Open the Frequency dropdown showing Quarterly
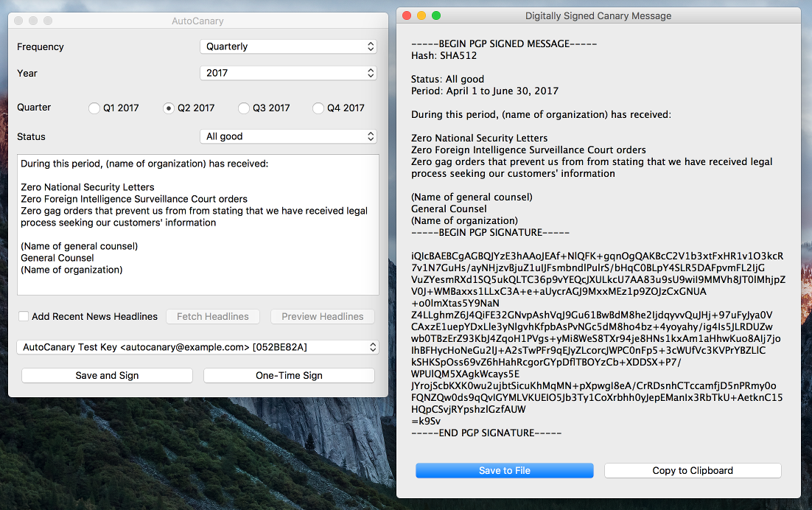 pyautogui.click(x=288, y=46)
